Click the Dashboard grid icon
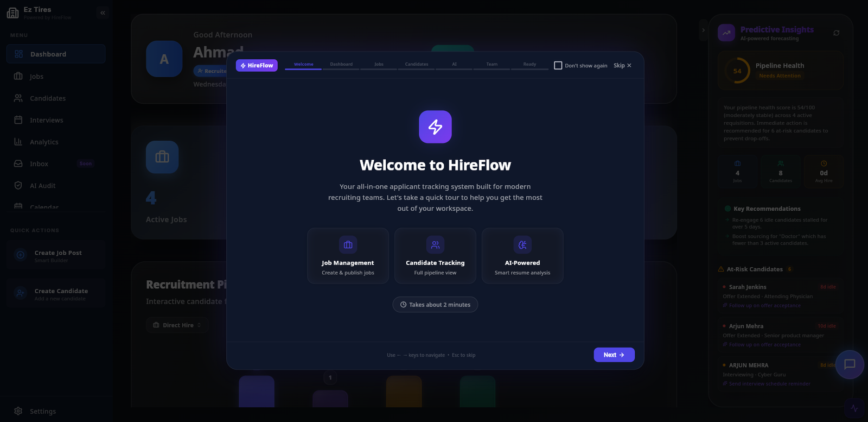 tap(18, 54)
